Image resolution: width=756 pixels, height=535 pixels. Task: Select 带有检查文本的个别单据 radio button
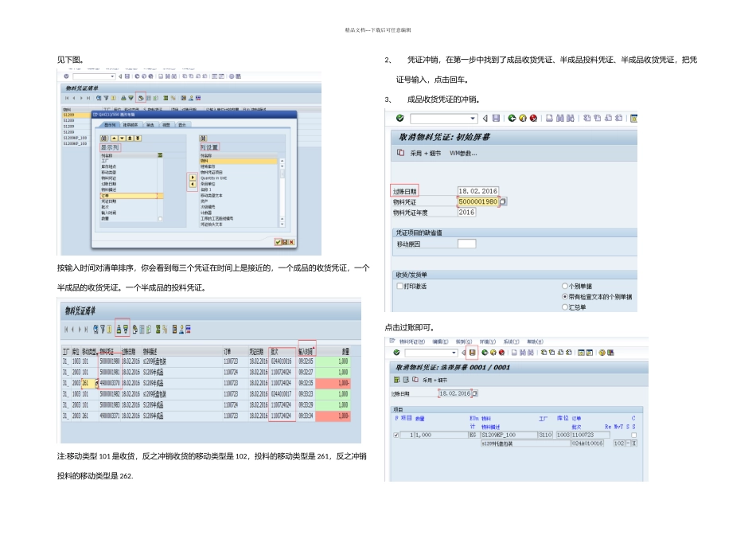click(x=564, y=296)
